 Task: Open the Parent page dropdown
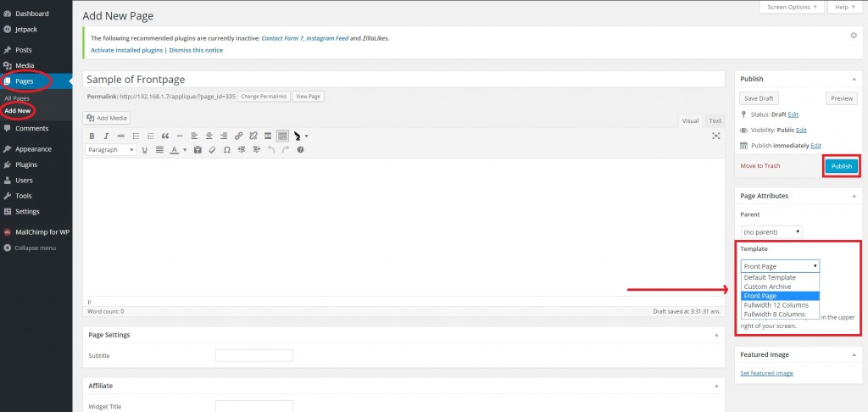771,231
